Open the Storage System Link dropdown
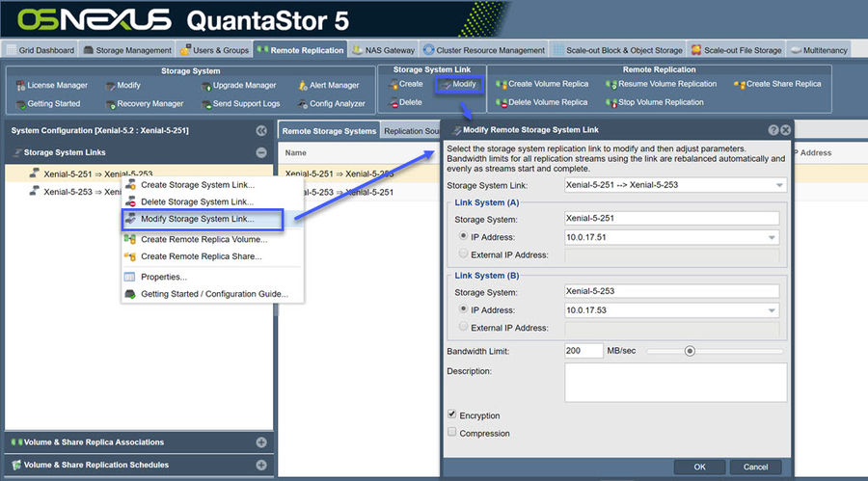The width and height of the screenshot is (868, 481). (x=779, y=185)
